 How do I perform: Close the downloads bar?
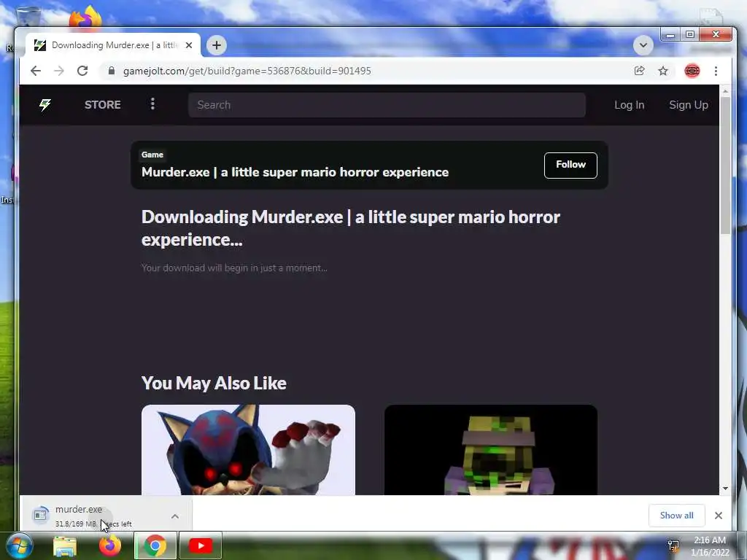(719, 516)
